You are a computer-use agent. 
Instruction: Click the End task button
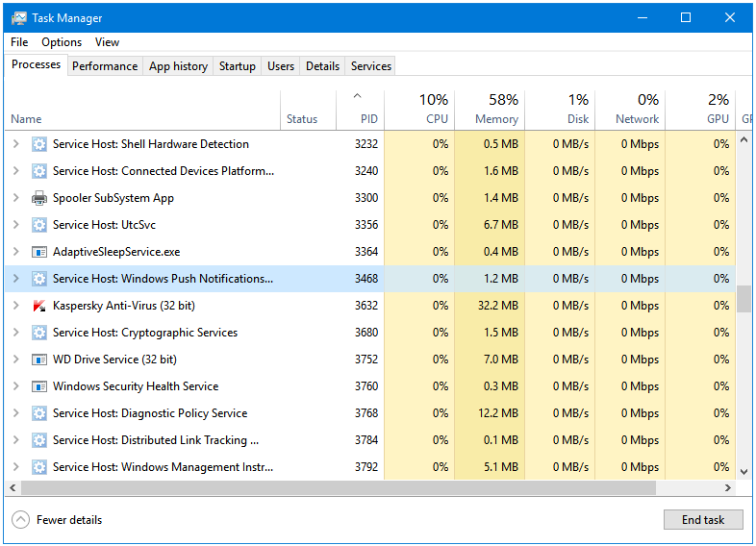[x=703, y=519]
